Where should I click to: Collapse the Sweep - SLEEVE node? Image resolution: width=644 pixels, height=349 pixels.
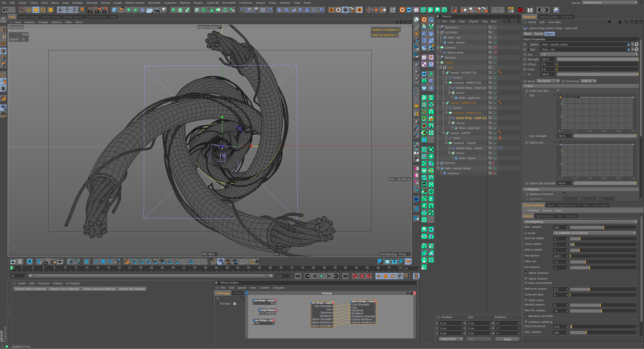443,133
